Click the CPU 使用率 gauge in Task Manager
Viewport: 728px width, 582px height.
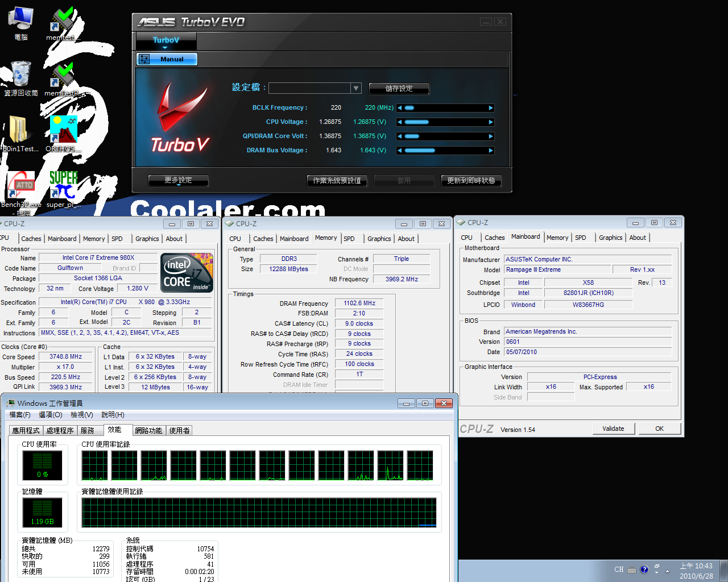coord(42,465)
